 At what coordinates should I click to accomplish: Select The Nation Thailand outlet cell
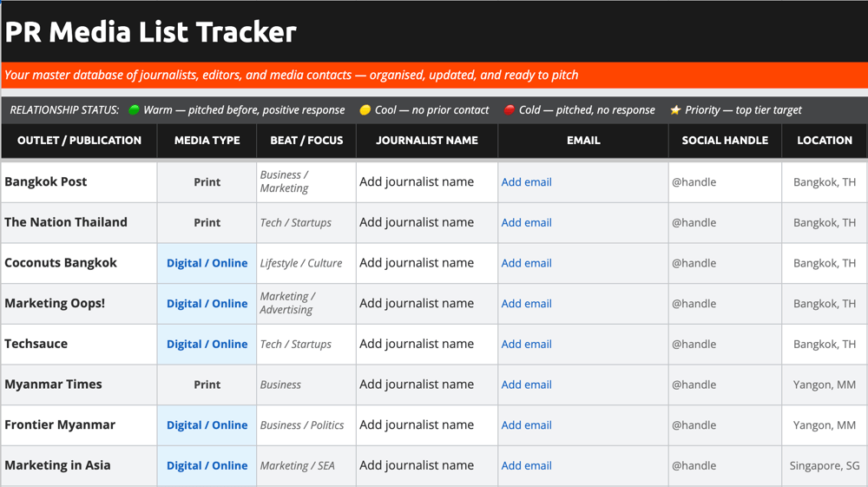click(79, 222)
